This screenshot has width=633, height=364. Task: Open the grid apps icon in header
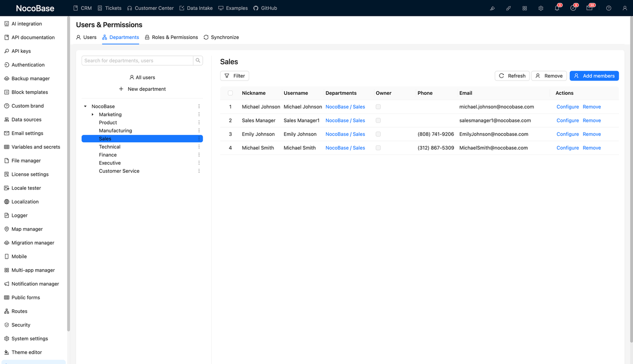[x=525, y=8]
